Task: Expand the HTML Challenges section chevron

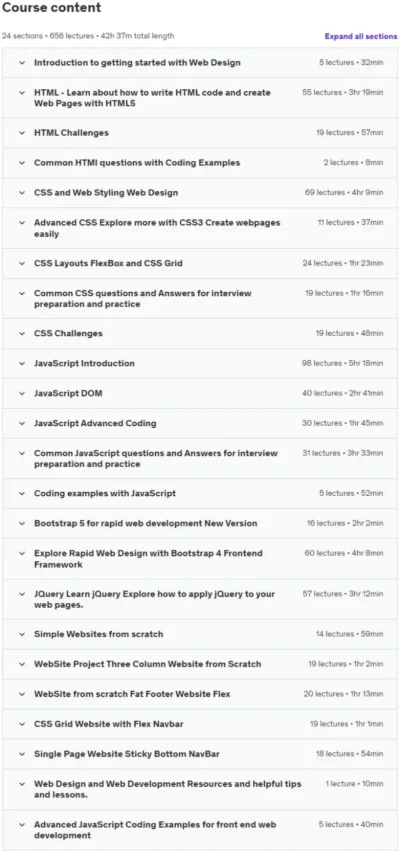Action: pyautogui.click(x=22, y=133)
